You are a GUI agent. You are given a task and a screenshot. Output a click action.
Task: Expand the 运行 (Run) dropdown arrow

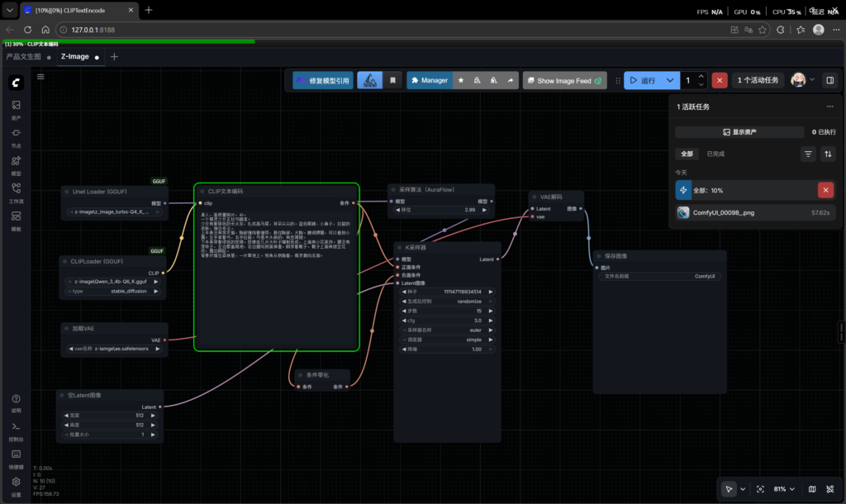pos(670,80)
